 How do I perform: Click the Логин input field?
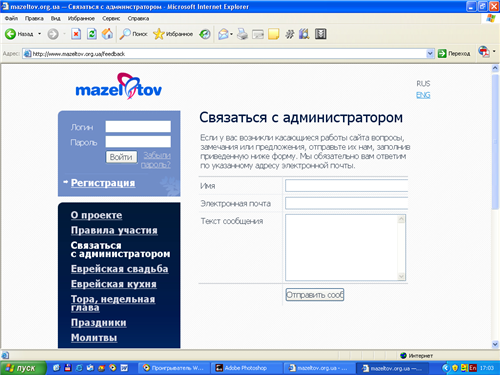click(138, 127)
